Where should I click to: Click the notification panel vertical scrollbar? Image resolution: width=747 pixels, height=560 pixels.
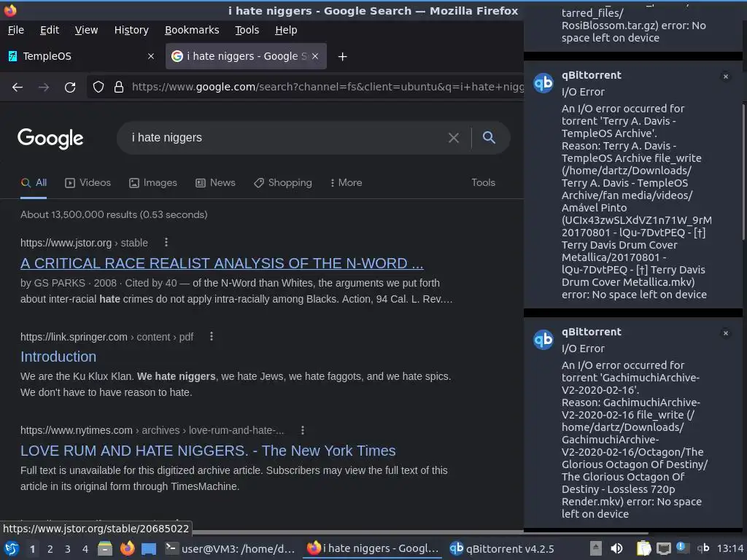[x=743, y=171]
